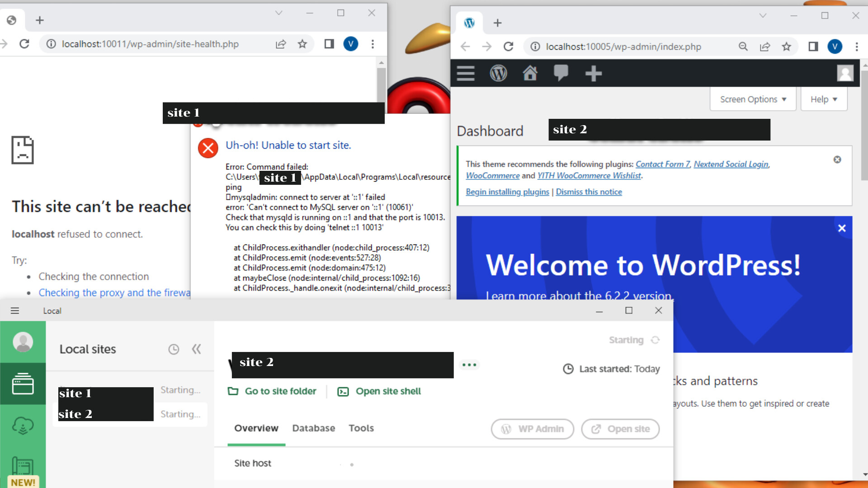Close the Welcome to WordPress panel
The image size is (868, 488).
point(842,228)
